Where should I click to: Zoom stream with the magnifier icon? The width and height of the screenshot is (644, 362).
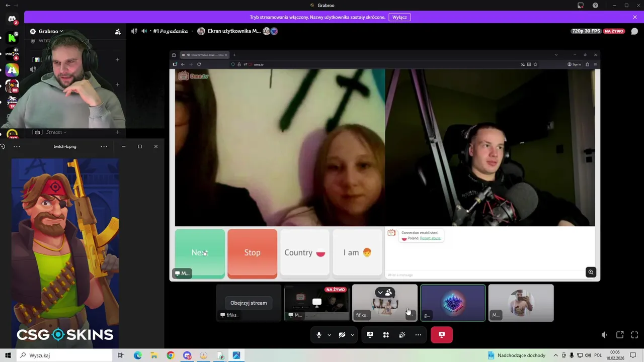pyautogui.click(x=591, y=272)
